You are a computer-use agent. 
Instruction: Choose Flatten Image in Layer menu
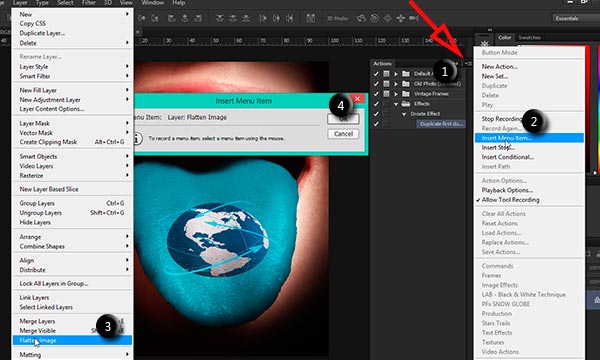73,340
